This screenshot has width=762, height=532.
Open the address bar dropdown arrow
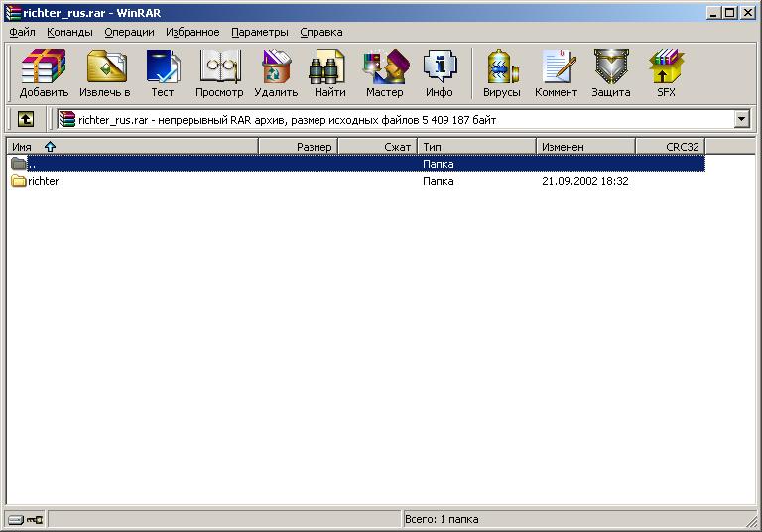(x=741, y=119)
